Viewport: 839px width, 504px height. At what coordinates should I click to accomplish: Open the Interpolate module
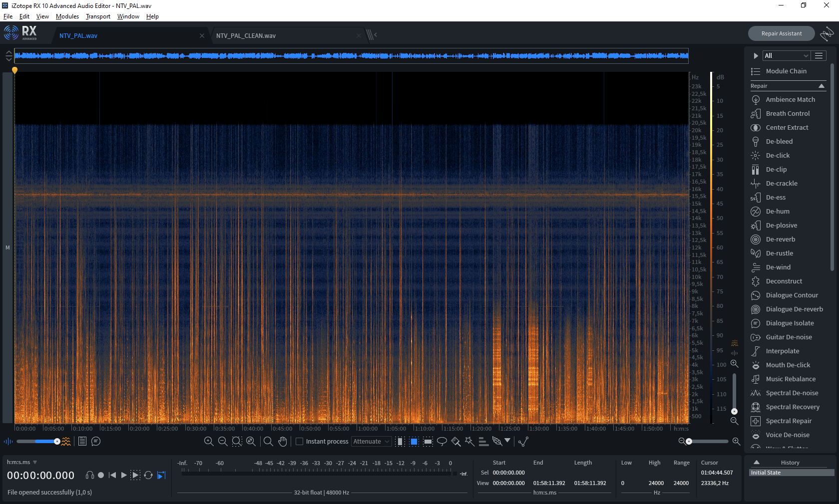(x=789, y=351)
